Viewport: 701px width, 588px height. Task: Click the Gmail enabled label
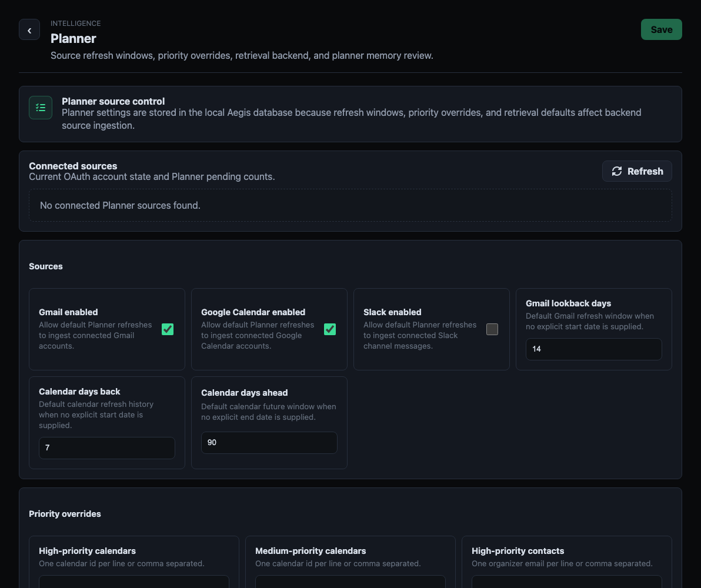tap(68, 312)
